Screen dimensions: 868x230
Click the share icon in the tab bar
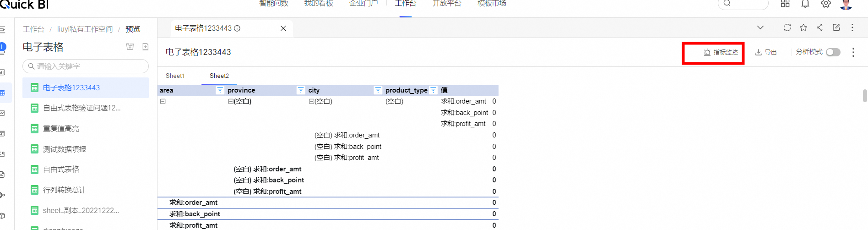pos(819,27)
